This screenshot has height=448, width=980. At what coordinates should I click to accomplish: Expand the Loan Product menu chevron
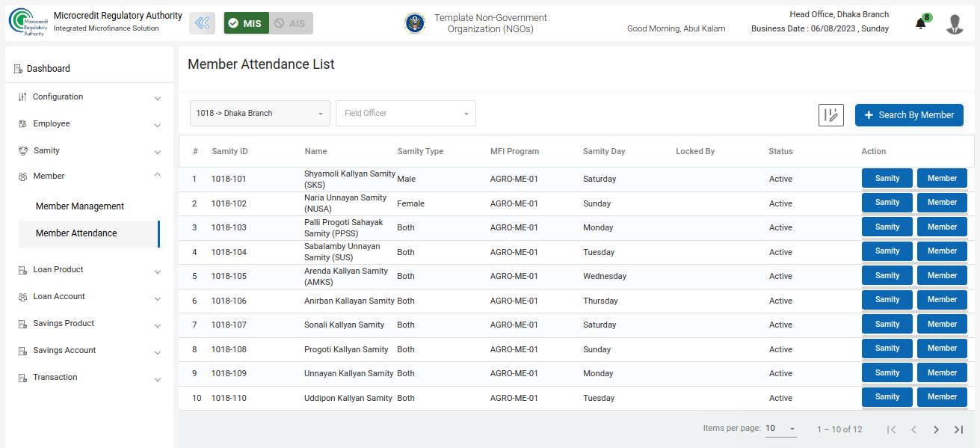coord(158,272)
